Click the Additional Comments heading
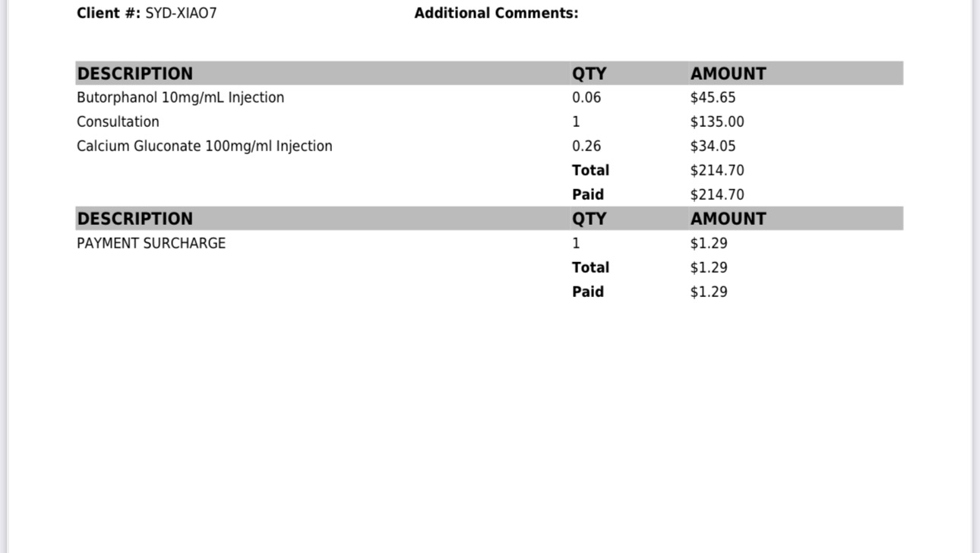The width and height of the screenshot is (980, 553). point(496,13)
